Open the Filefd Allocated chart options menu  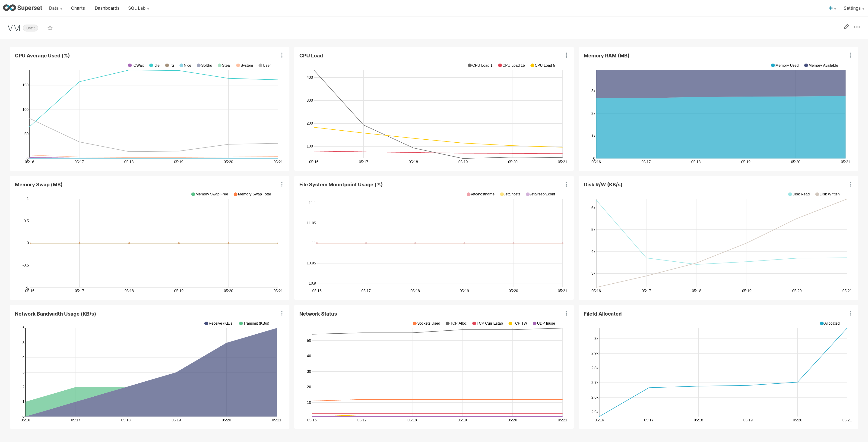point(851,313)
